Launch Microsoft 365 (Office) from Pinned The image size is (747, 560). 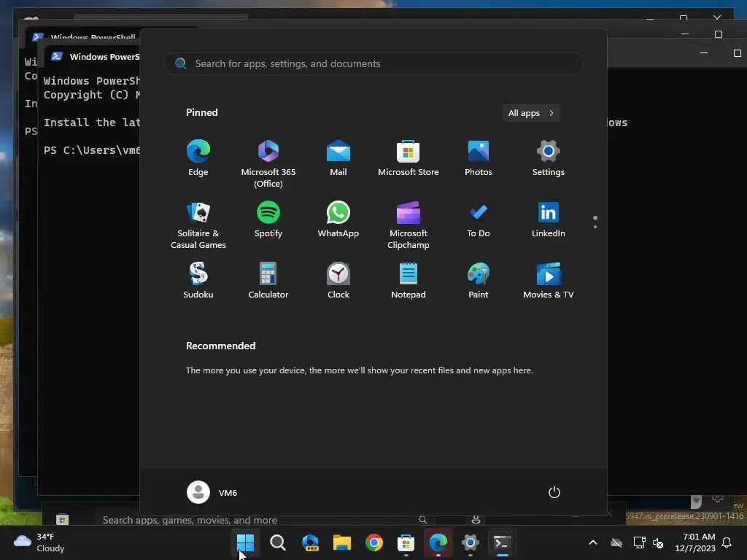tap(268, 164)
